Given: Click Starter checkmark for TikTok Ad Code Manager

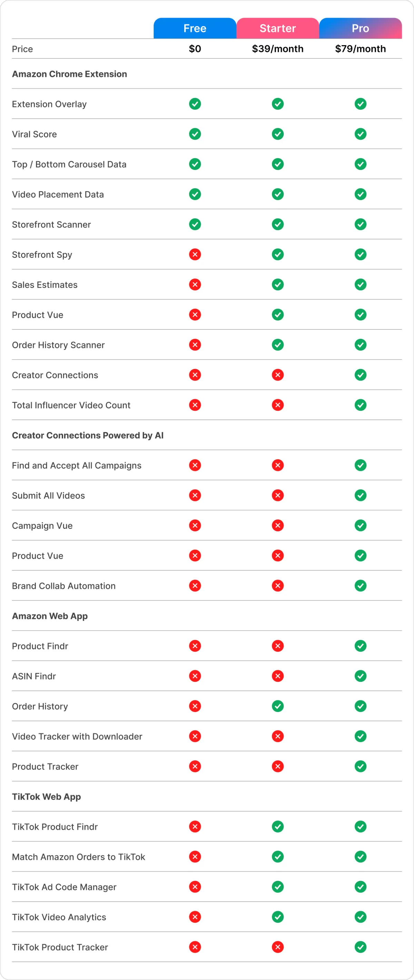Looking at the screenshot, I should [278, 887].
